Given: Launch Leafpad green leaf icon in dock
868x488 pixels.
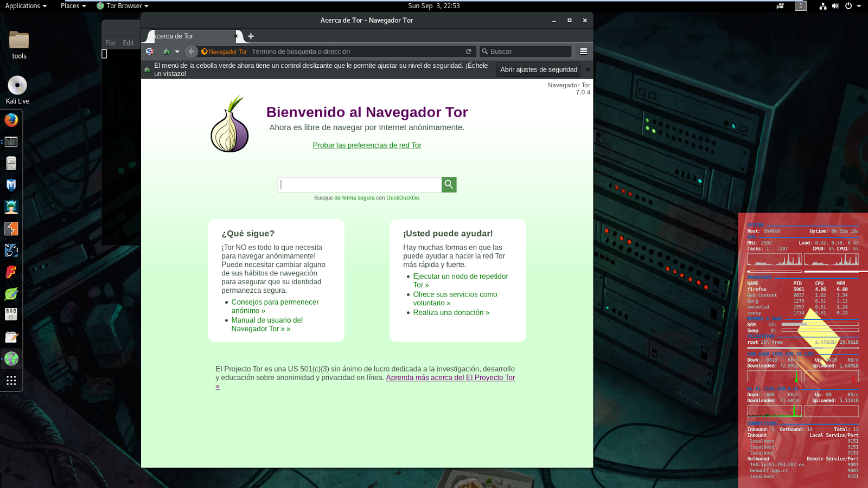Looking at the screenshot, I should (x=11, y=294).
